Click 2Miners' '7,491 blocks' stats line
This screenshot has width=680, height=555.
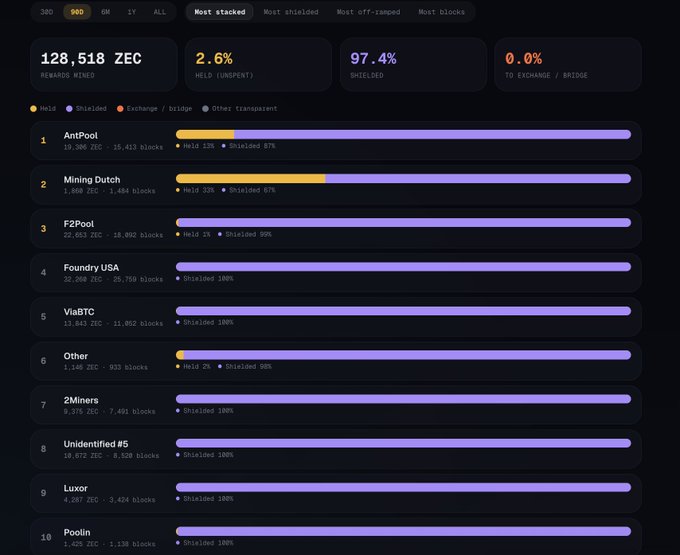pyautogui.click(x=109, y=412)
